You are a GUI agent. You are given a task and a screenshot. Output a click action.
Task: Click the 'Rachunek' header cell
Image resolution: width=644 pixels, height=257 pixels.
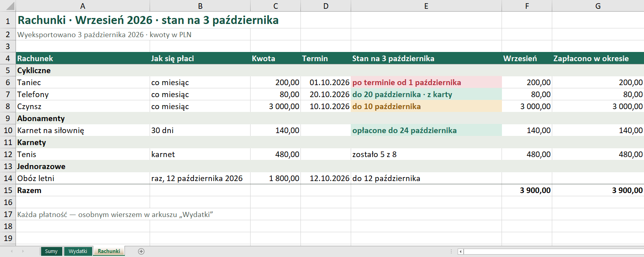click(x=83, y=58)
